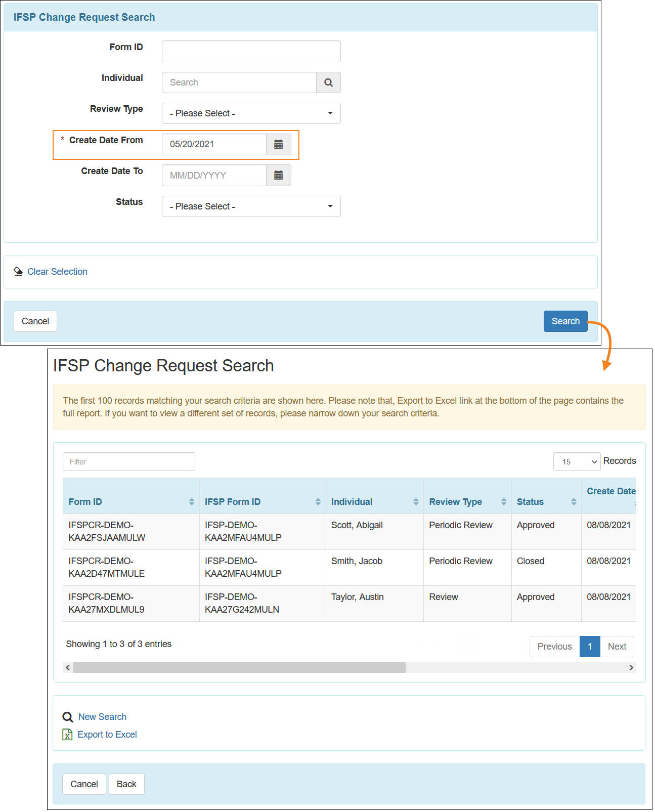Click the New Search link
This screenshot has height=812, width=655.
[102, 717]
